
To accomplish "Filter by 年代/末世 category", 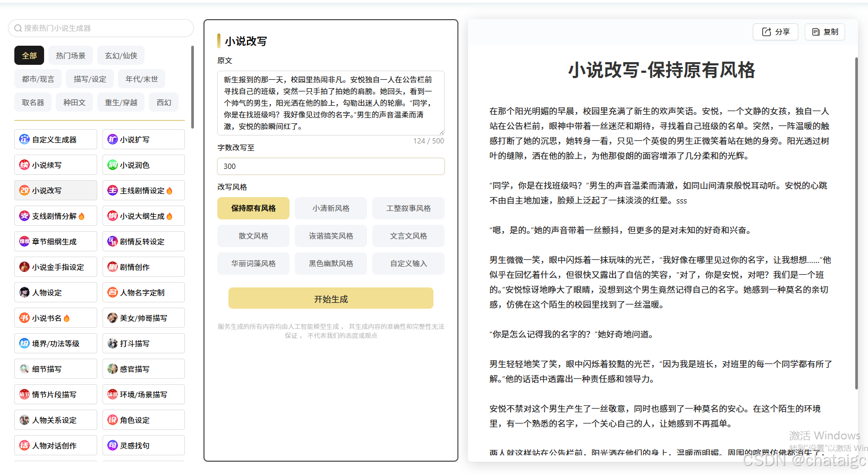I will 142,79.
